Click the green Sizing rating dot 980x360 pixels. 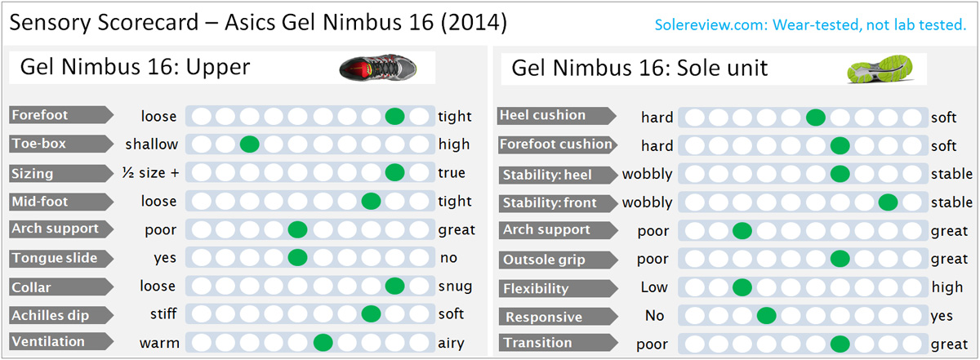(x=395, y=173)
